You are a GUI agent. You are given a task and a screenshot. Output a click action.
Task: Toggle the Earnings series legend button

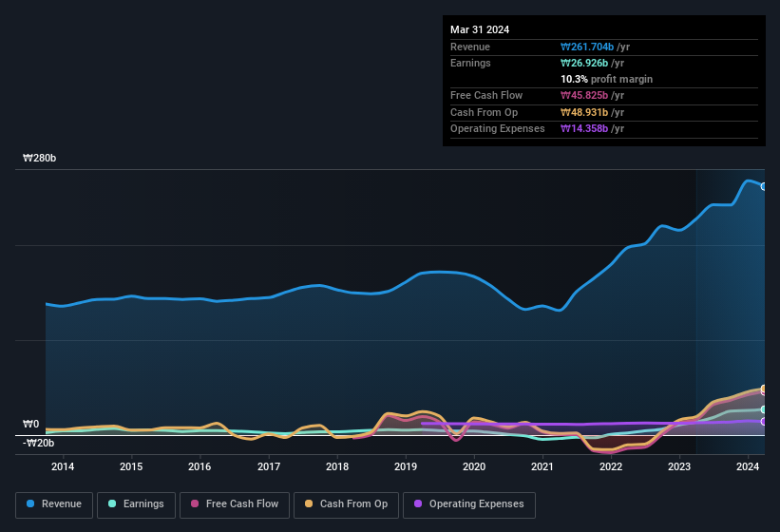136,505
